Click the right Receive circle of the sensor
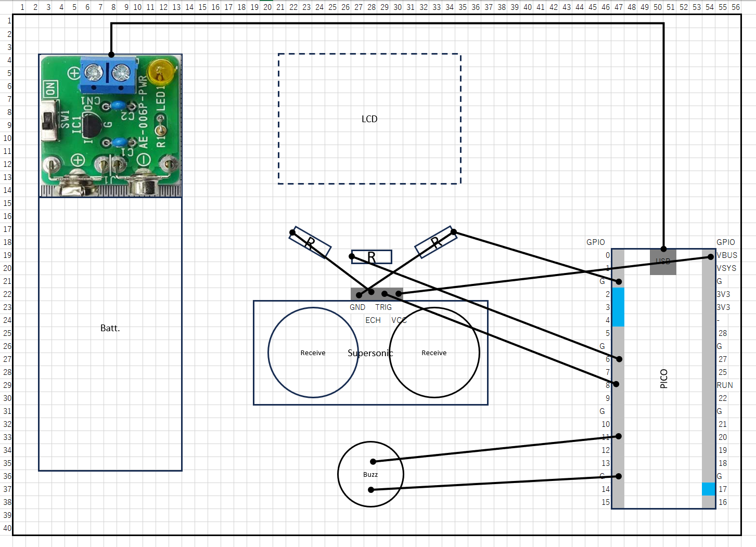Image resolution: width=756 pixels, height=547 pixels. (x=434, y=353)
